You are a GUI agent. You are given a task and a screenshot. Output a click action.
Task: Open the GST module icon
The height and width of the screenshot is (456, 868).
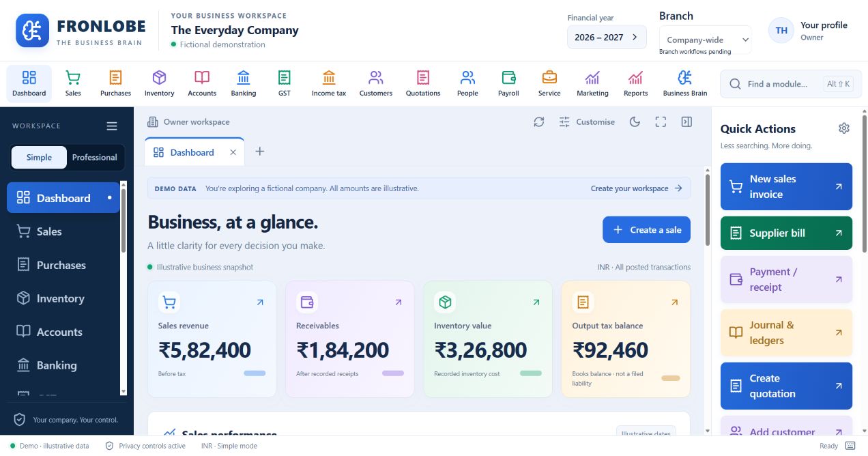(x=285, y=78)
